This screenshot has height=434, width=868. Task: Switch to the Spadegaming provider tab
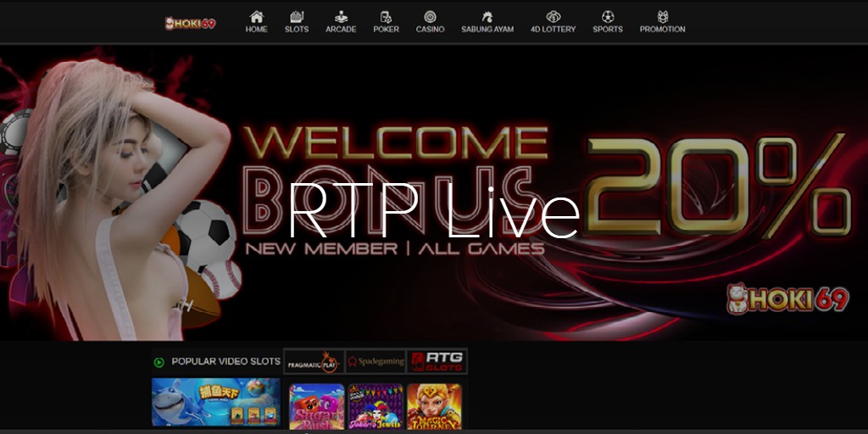pos(375,361)
